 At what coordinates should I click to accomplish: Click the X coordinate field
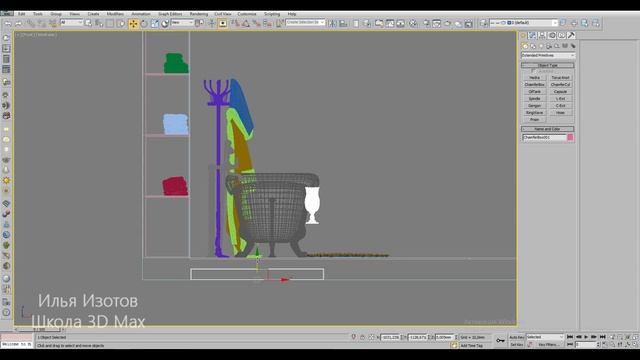pos(390,338)
